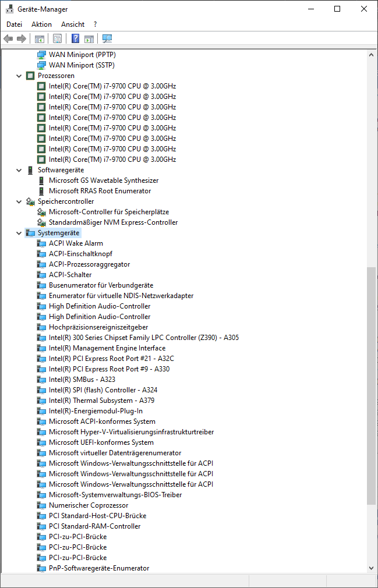Image resolution: width=378 pixels, height=588 pixels.
Task: Click the Geräte-Manager title bar app icon
Action: (x=10, y=9)
